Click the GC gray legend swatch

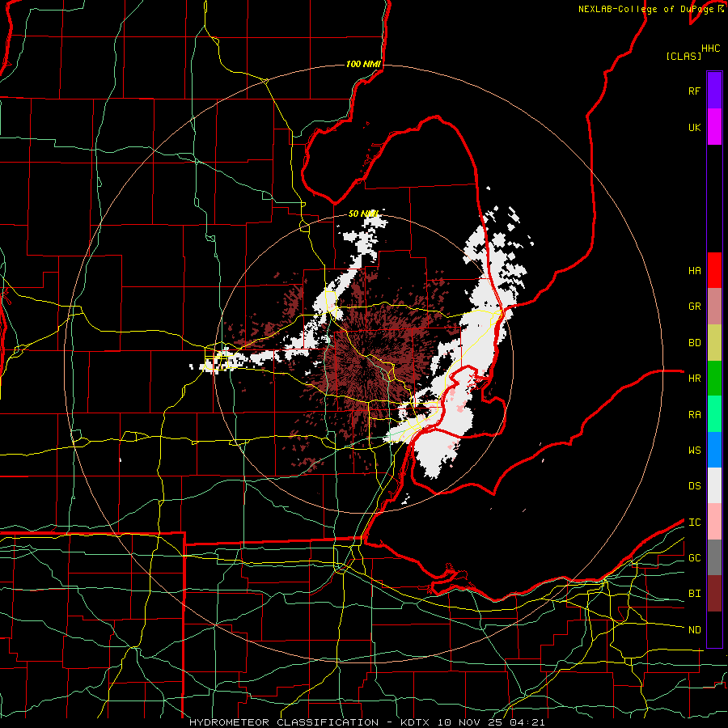click(714, 557)
